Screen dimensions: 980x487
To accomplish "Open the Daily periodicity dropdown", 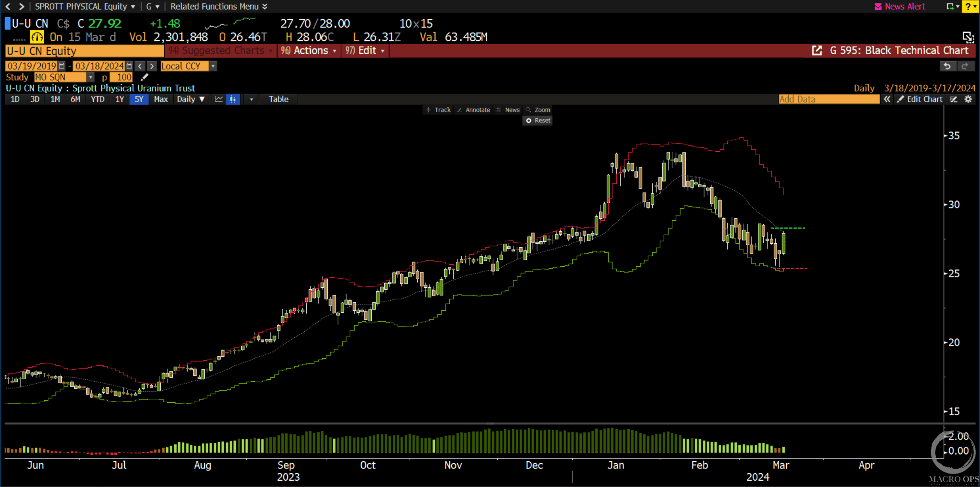I will 190,99.
